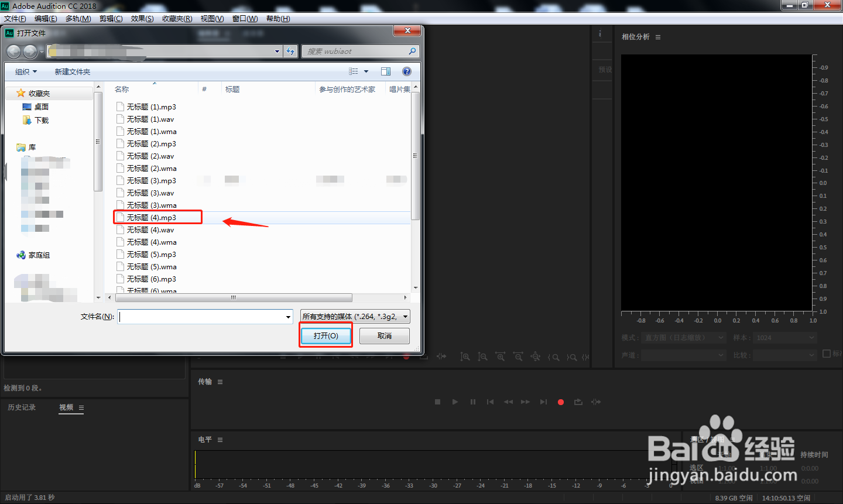This screenshot has width=843, height=504.
Task: Click the Play button in transport panel
Action: 455,402
